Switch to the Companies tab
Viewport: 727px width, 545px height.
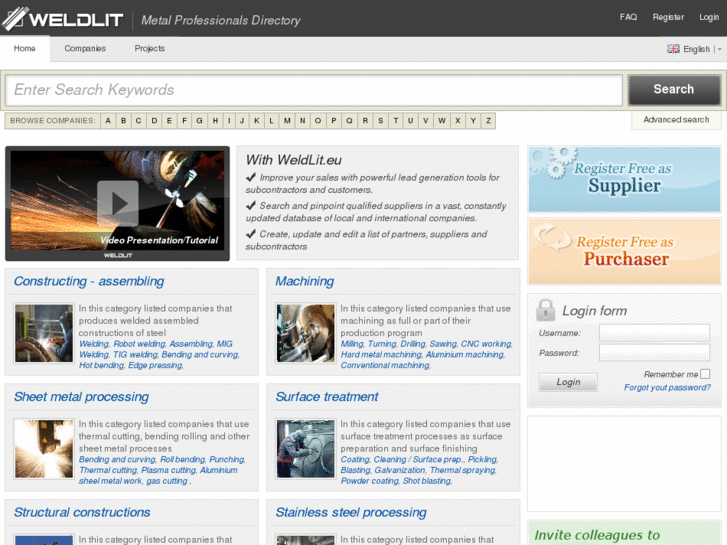(x=85, y=49)
